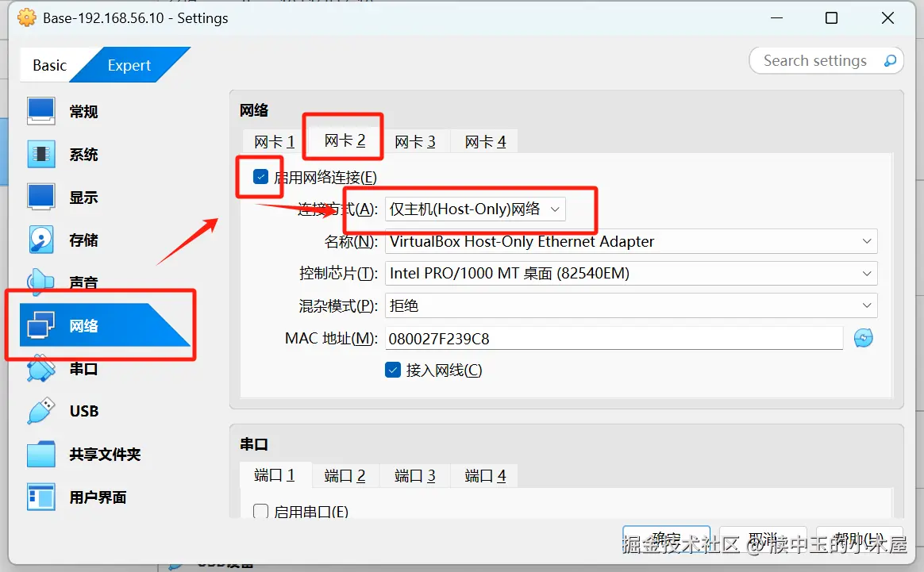924x572 pixels.
Task: Generate a new MAC address
Action: click(864, 337)
